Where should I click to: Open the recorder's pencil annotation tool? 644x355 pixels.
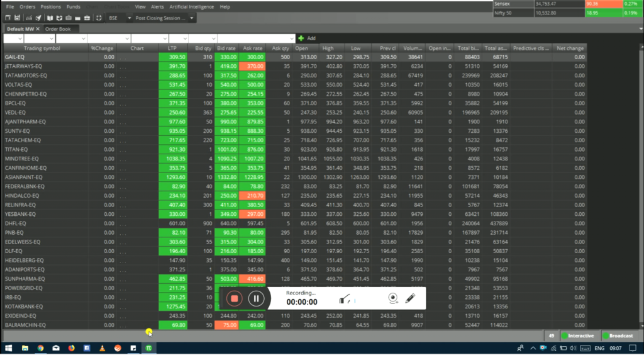(x=410, y=298)
